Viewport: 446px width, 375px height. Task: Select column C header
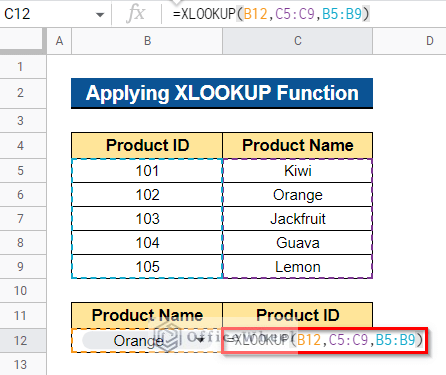(297, 41)
